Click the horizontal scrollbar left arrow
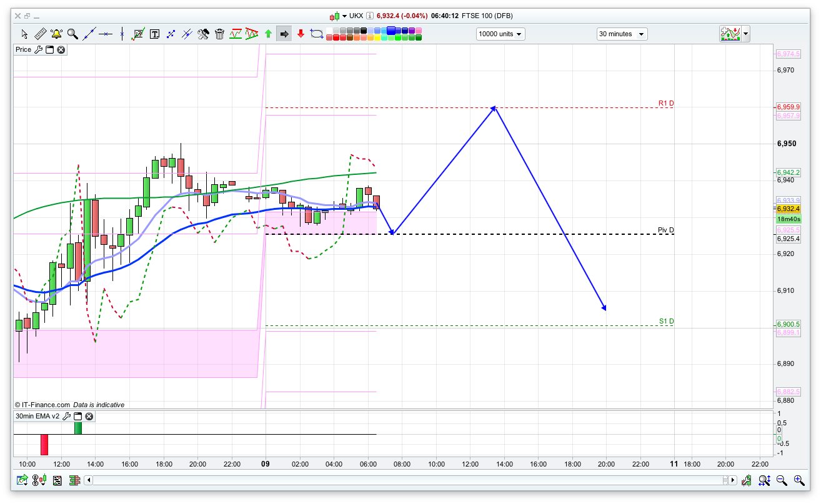This screenshot has width=821, height=504. [89, 480]
